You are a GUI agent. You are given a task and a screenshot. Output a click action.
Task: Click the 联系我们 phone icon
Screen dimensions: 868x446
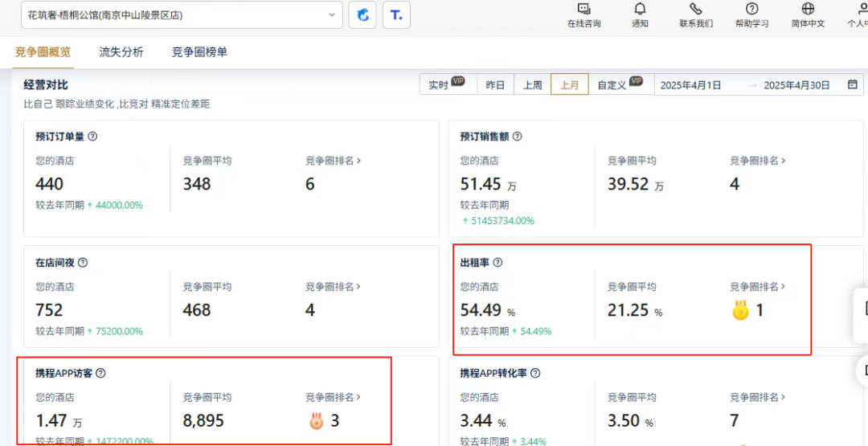point(695,9)
